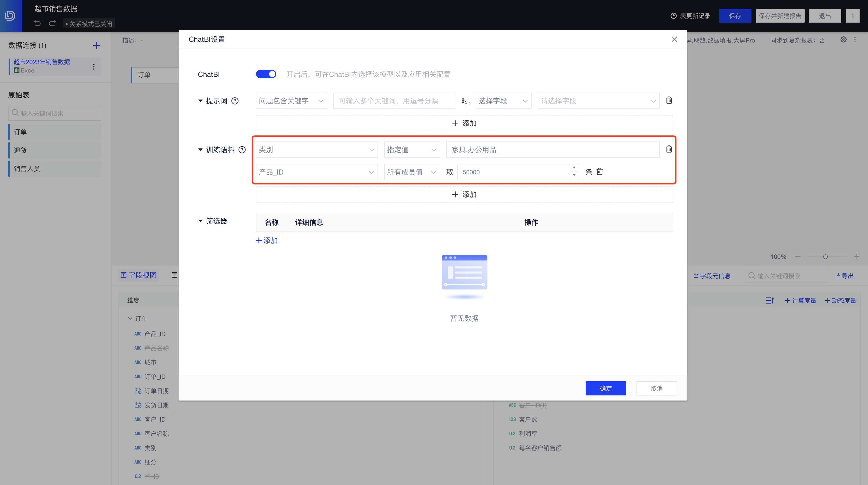Viewport: 868px width, 485px height.
Task: Select 销售人员 in original tables list
Action: click(x=27, y=168)
